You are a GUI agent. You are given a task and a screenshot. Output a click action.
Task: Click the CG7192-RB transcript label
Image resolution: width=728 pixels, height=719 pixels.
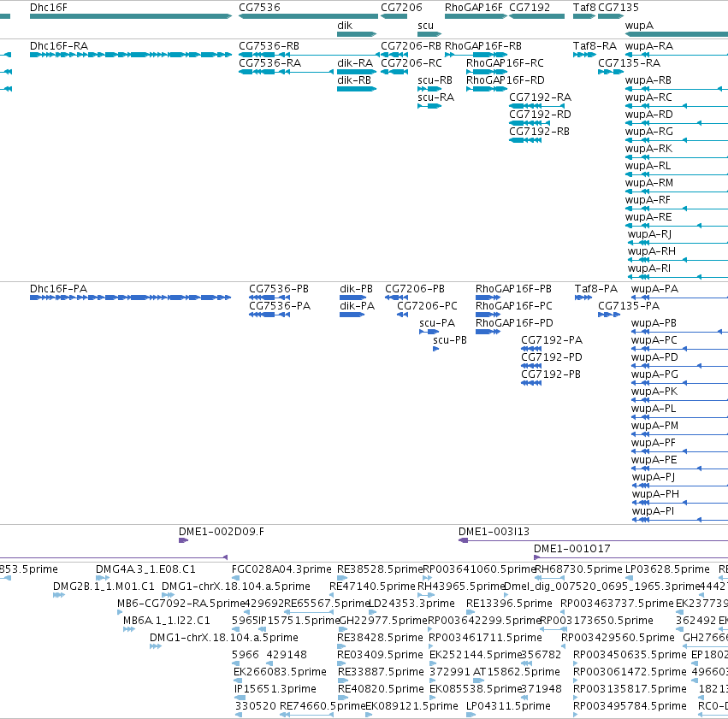539,132
